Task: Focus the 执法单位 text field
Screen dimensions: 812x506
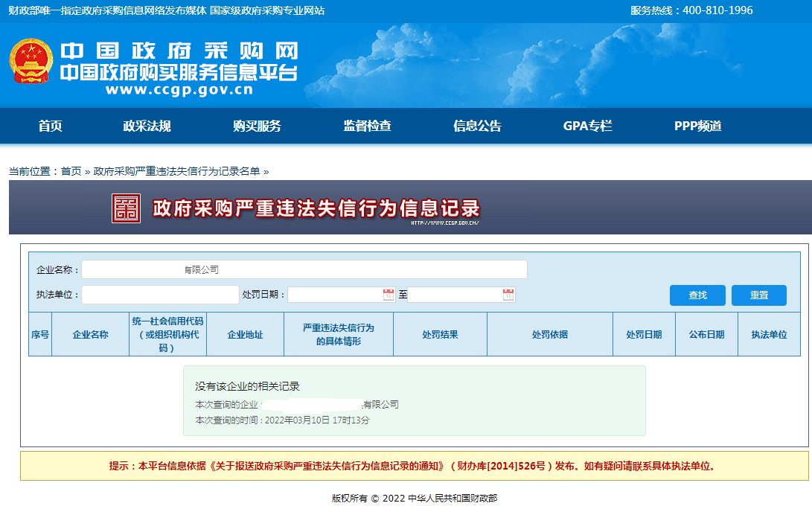Action: point(160,295)
